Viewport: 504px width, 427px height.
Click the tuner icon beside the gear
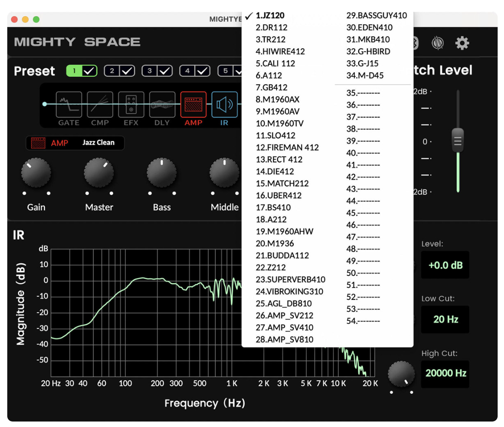coord(437,43)
